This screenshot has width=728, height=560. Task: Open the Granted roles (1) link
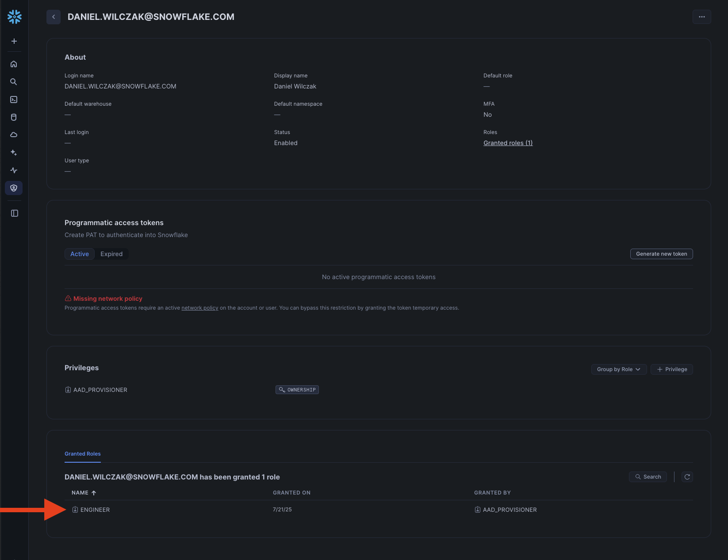click(508, 143)
